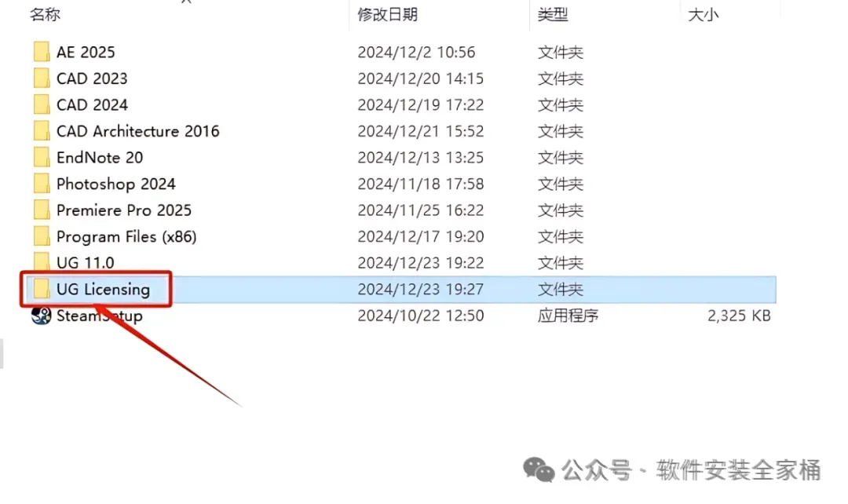Select the Photoshop 2024 folder icon
The image size is (848, 504).
[41, 184]
